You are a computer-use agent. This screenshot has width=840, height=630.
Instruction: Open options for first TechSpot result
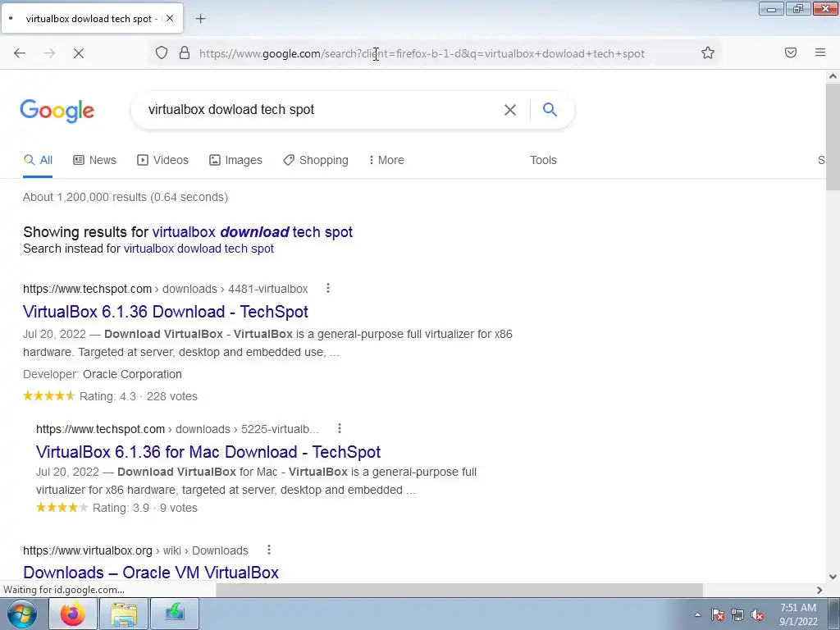(x=328, y=288)
